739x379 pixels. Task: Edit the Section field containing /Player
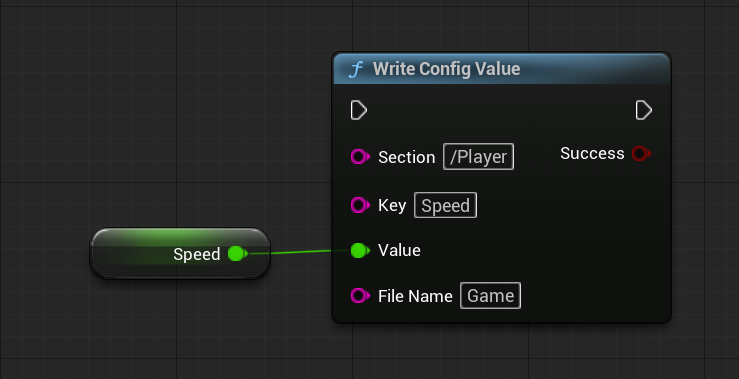tap(478, 157)
